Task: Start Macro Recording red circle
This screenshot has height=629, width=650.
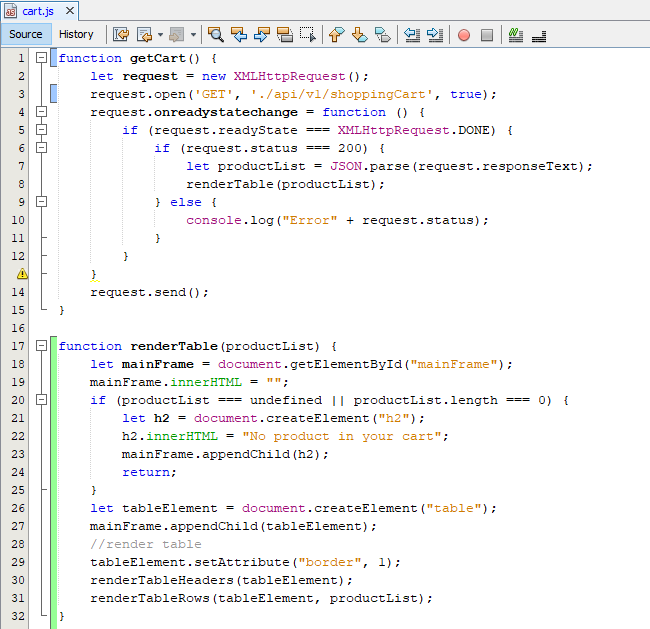Action: (x=464, y=35)
